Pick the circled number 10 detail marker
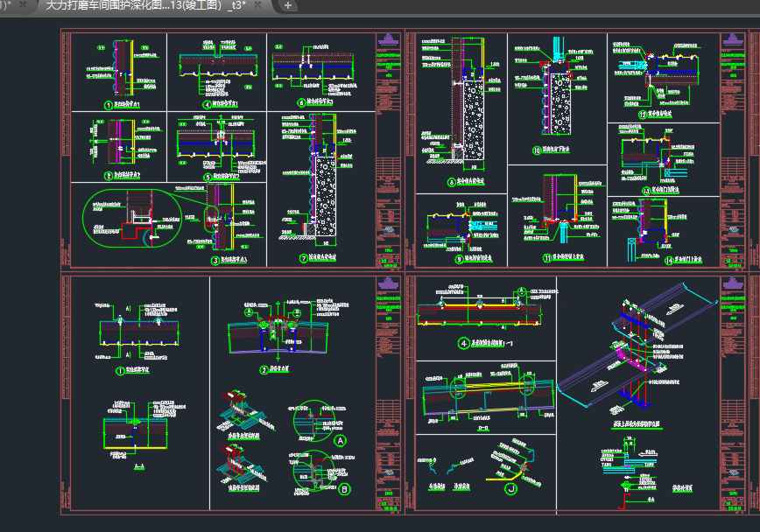Viewport: 760px width, 532px height. point(537,150)
